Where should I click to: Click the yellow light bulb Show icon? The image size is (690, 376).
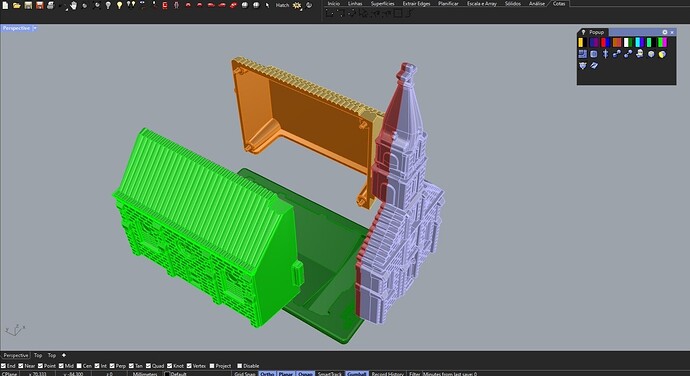tap(119, 5)
